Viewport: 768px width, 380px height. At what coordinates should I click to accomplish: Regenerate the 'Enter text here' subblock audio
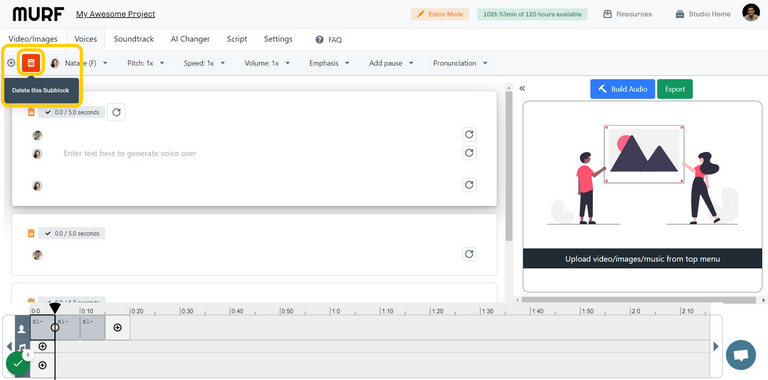coord(469,153)
